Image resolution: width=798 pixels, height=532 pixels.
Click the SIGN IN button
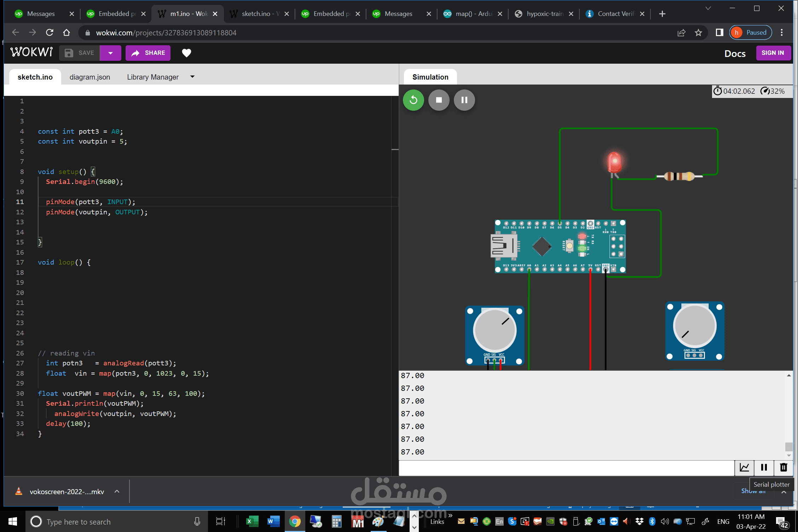[x=773, y=53]
